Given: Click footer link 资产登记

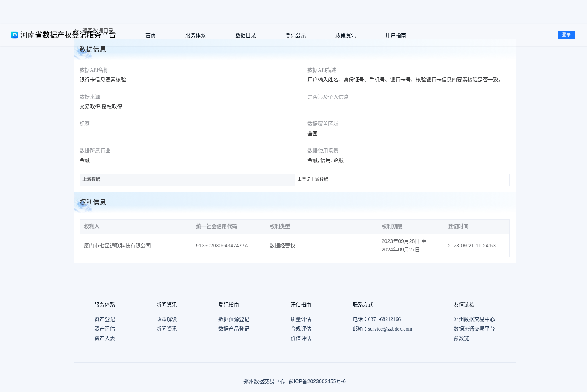Looking at the screenshot, I should [105, 319].
